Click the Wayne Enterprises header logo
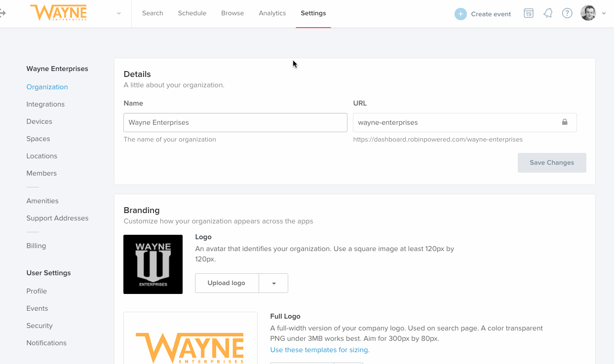The width and height of the screenshot is (614, 364). (x=58, y=13)
